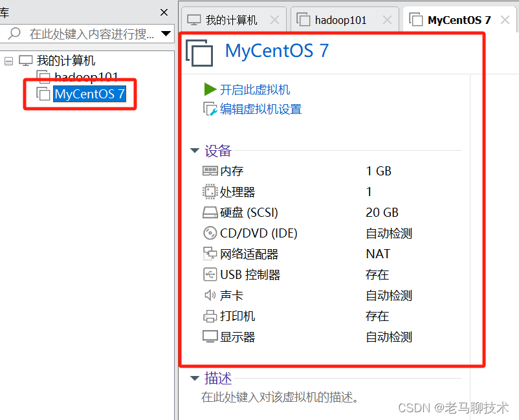Switch to the hadoop101 tab
Viewport: 519px width, 420px height.
pyautogui.click(x=344, y=20)
